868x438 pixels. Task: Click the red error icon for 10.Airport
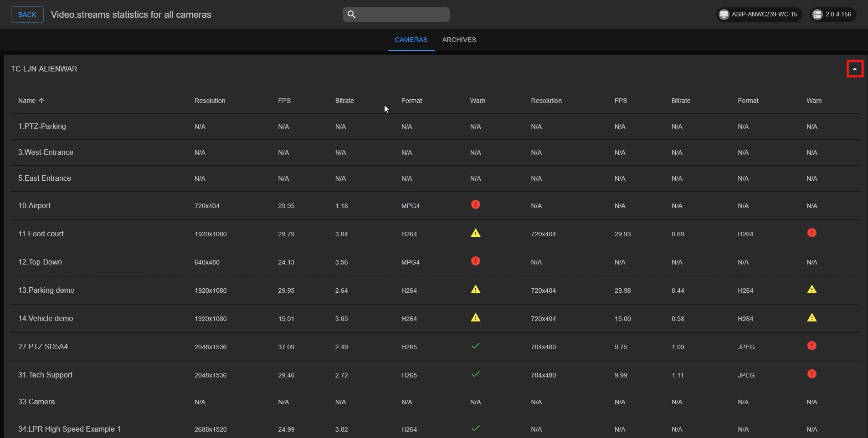[475, 205]
